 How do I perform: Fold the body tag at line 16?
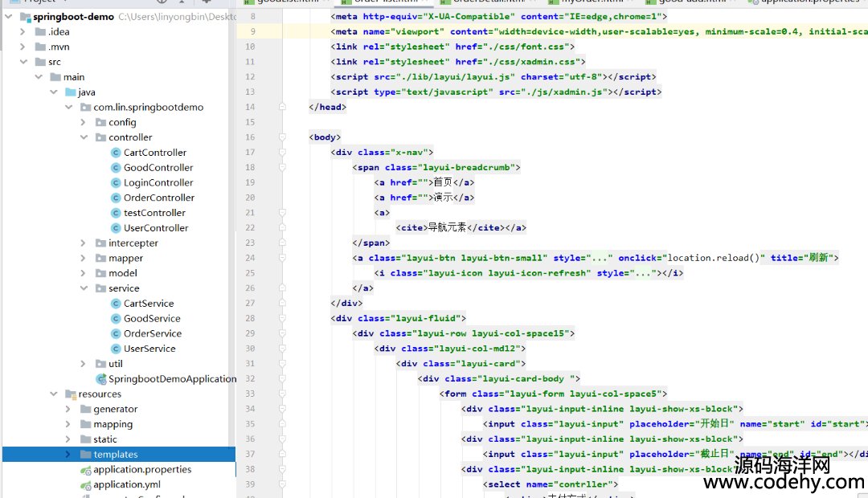(282, 137)
